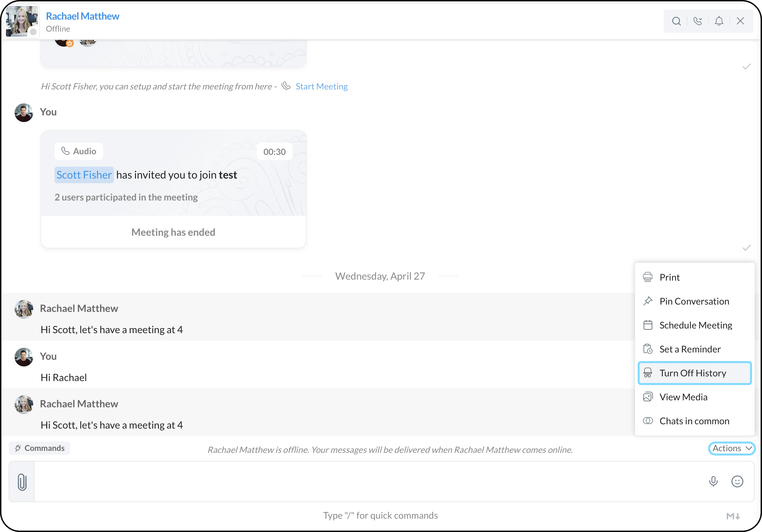Click into the message input field
The width and height of the screenshot is (762, 532).
[x=366, y=481]
